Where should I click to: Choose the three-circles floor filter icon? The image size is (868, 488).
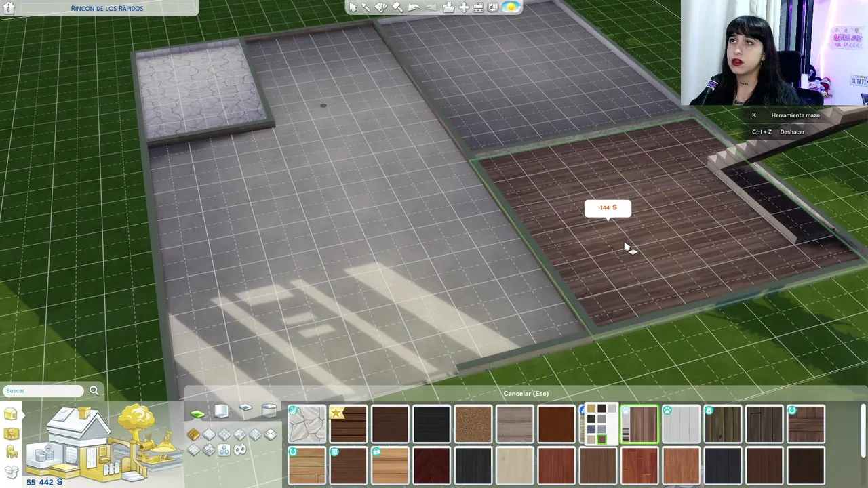(x=224, y=450)
